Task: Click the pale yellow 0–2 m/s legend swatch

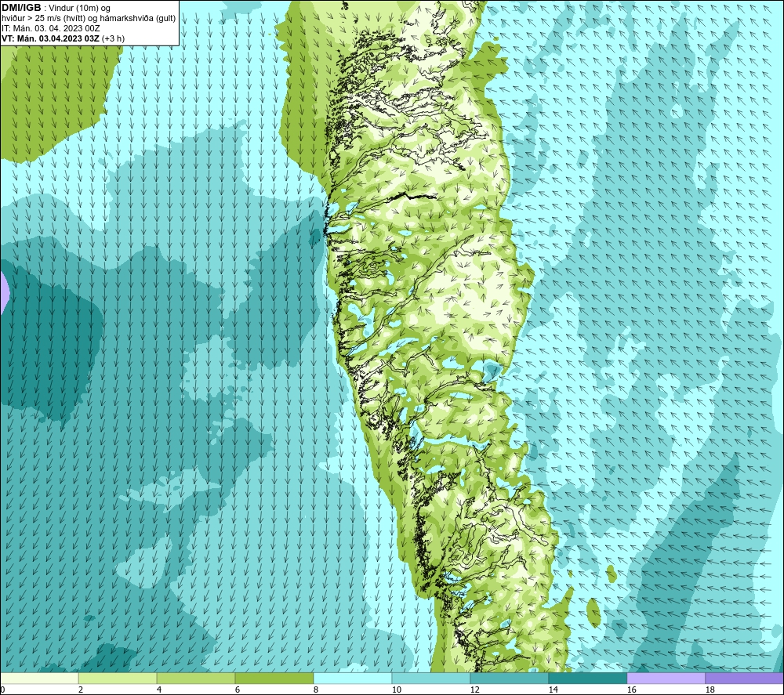Action: point(39,678)
